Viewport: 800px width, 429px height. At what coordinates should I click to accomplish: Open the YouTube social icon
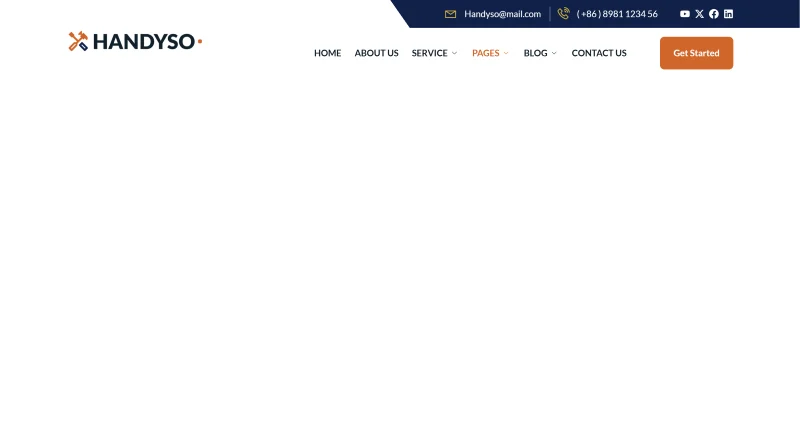click(685, 14)
